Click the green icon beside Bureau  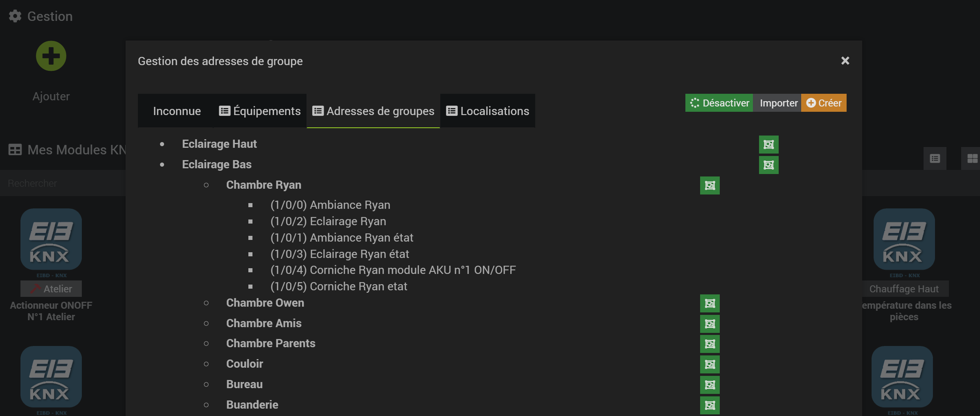(x=710, y=385)
